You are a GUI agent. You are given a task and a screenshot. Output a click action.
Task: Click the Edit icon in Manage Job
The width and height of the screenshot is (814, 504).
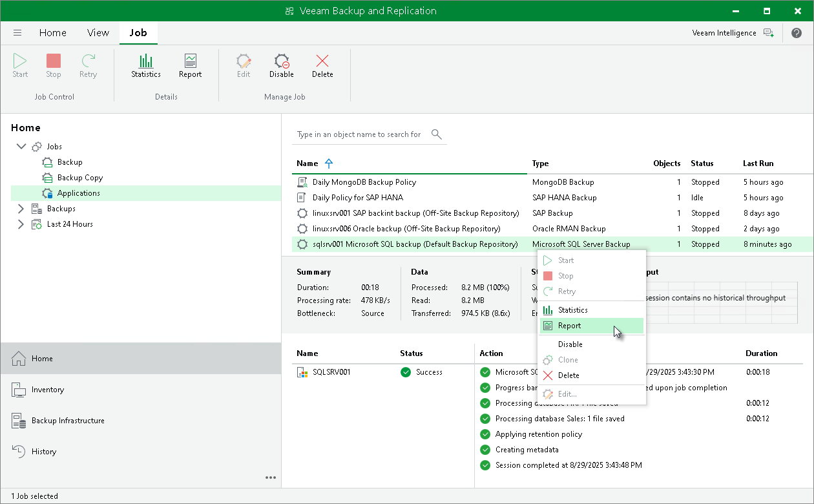pos(243,65)
